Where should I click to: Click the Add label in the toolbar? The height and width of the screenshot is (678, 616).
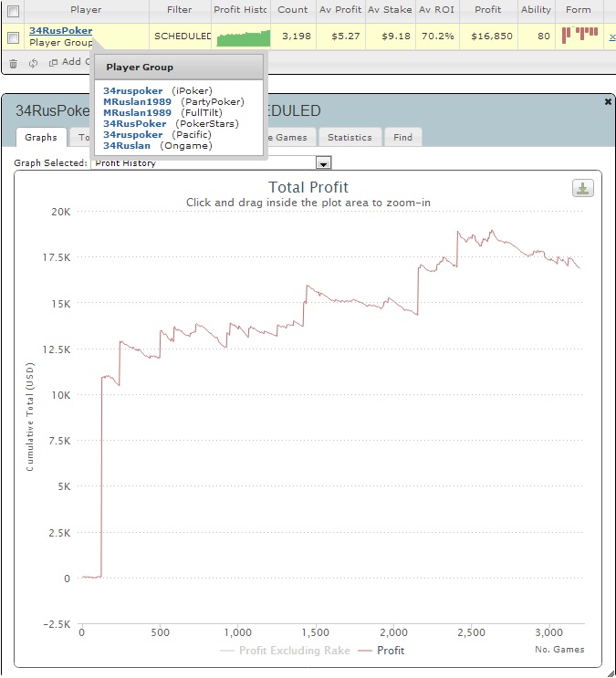click(71, 62)
